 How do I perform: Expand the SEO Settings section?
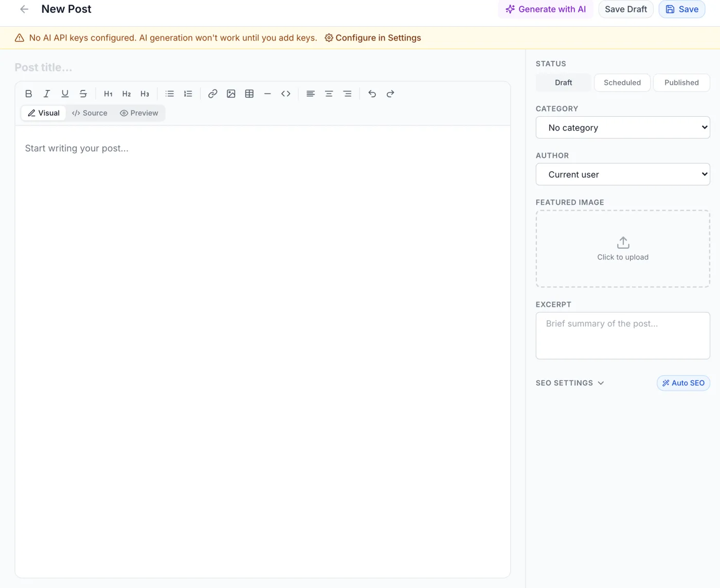570,383
